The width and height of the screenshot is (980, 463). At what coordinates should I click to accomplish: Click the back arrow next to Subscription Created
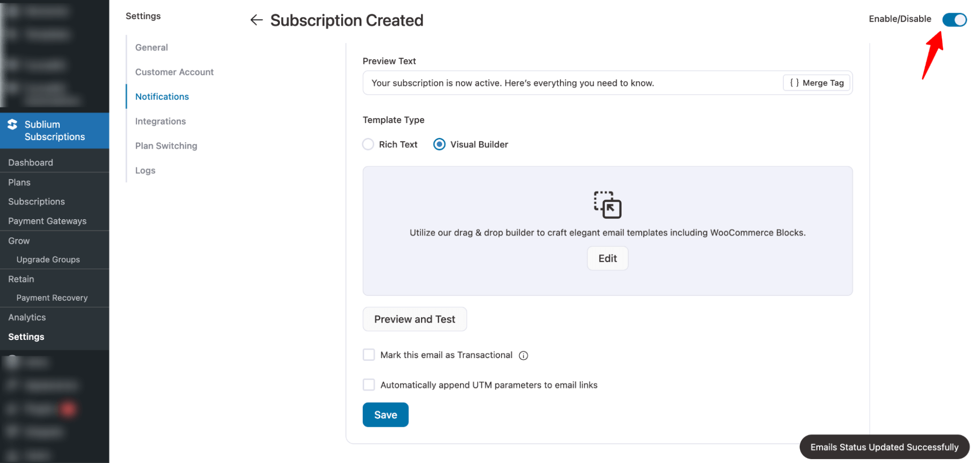click(256, 20)
